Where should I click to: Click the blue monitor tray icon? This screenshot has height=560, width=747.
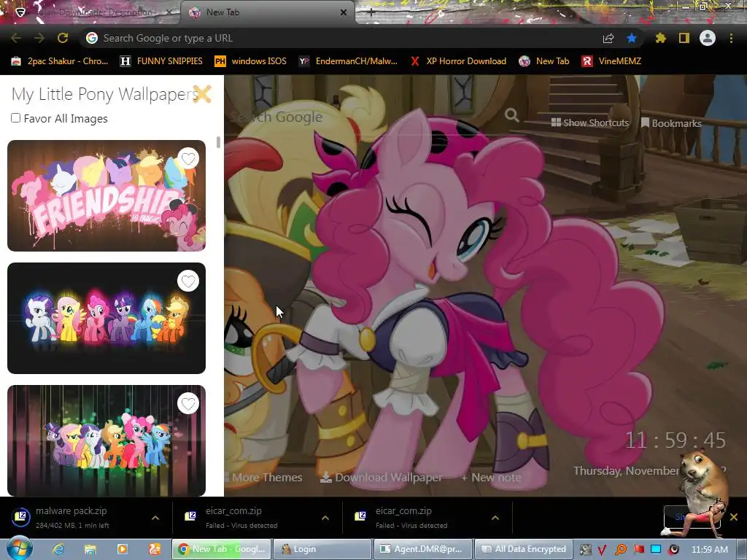656,549
